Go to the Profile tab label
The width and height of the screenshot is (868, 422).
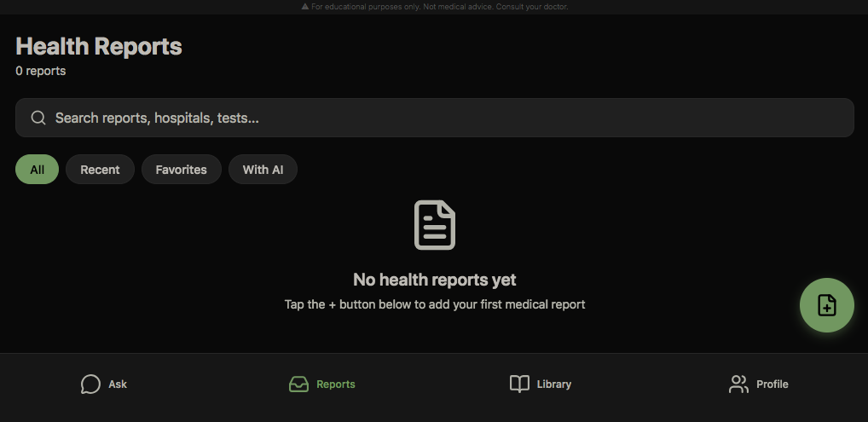pyautogui.click(x=772, y=384)
